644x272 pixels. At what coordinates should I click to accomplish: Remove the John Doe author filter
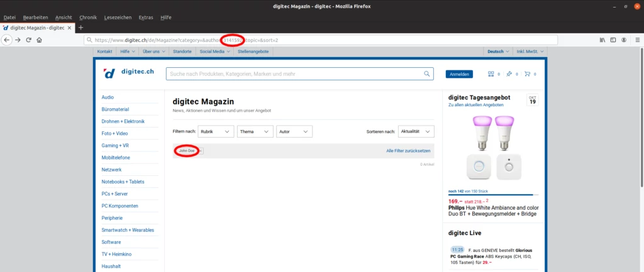click(201, 151)
